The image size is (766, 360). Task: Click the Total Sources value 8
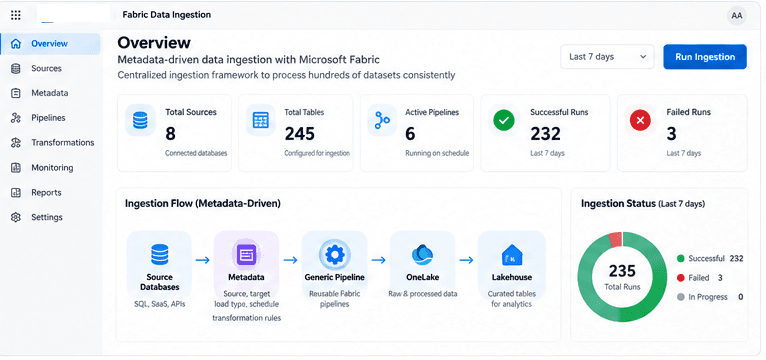point(170,133)
